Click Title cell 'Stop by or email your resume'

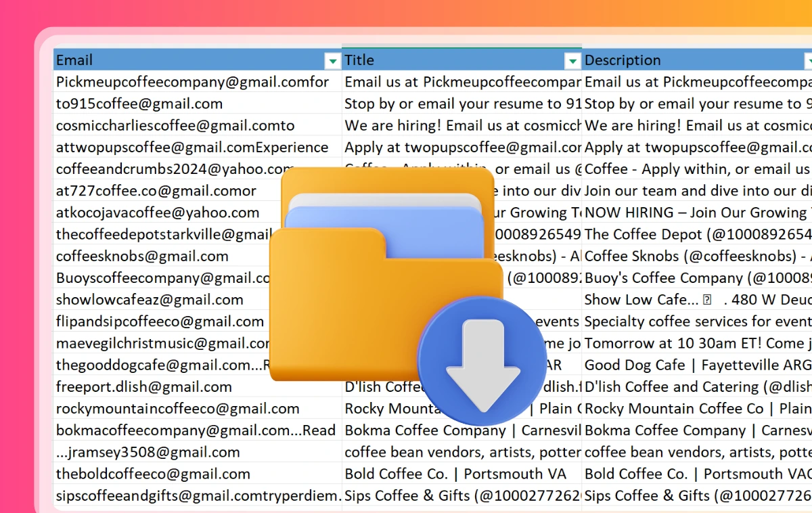461,104
